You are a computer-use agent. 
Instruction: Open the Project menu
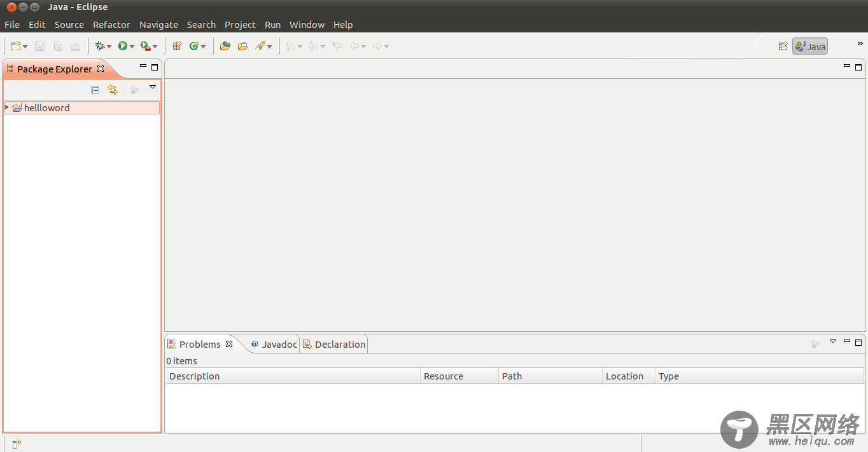point(240,25)
